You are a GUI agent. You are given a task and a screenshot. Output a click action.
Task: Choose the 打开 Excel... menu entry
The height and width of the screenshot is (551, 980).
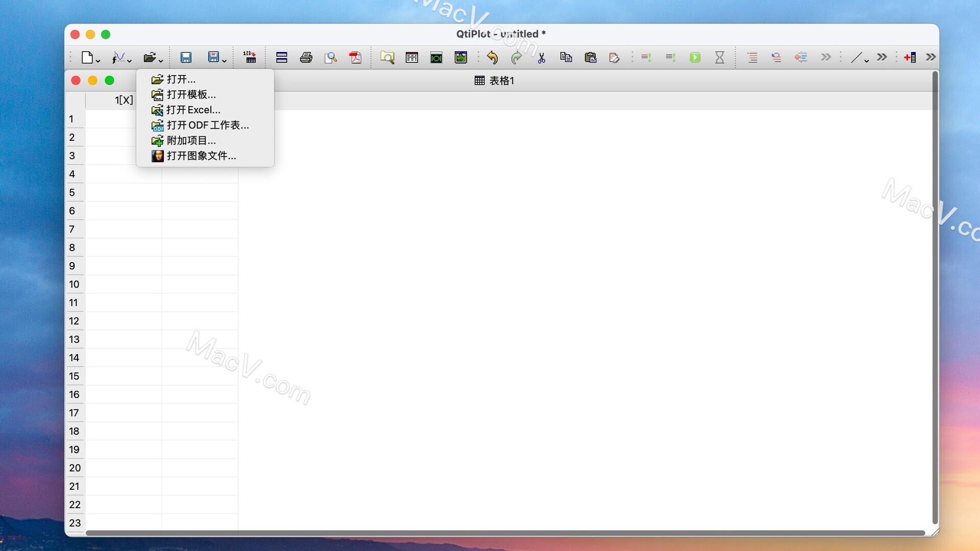tap(193, 110)
